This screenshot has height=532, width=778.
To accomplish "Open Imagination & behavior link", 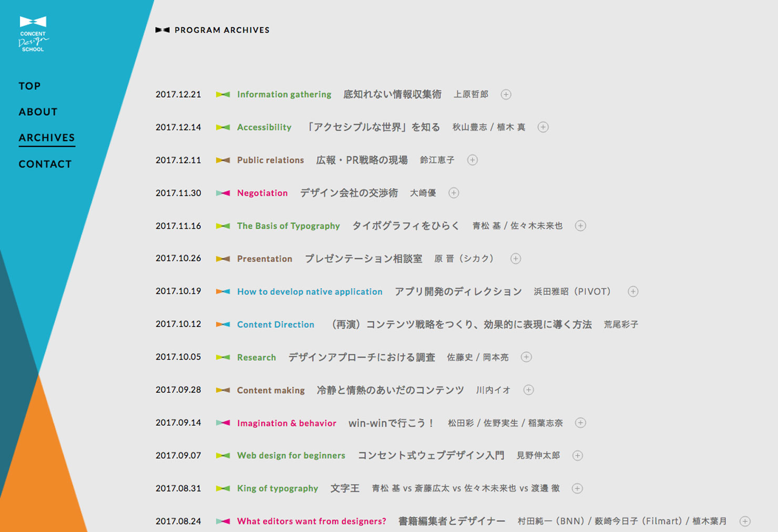I will (286, 423).
